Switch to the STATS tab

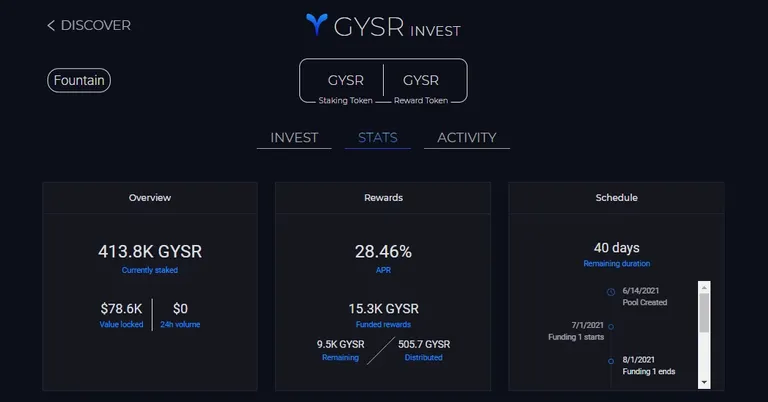click(x=378, y=138)
